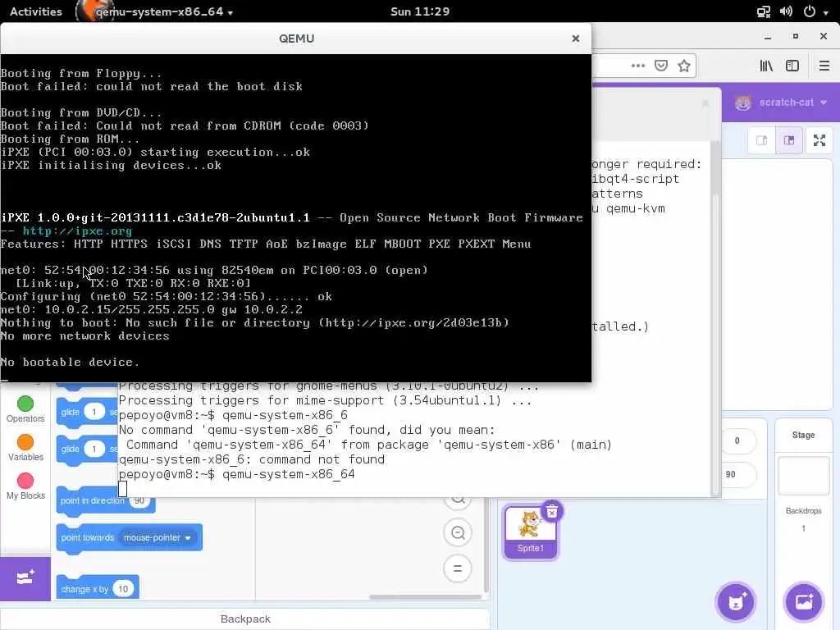Select the My Blocks category
The height and width of the screenshot is (630, 840).
pos(25,486)
